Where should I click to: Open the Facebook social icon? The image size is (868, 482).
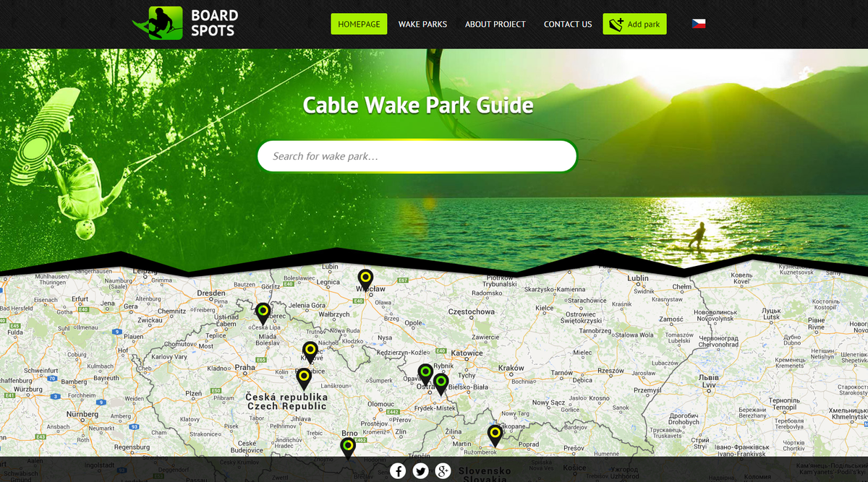[x=399, y=471]
